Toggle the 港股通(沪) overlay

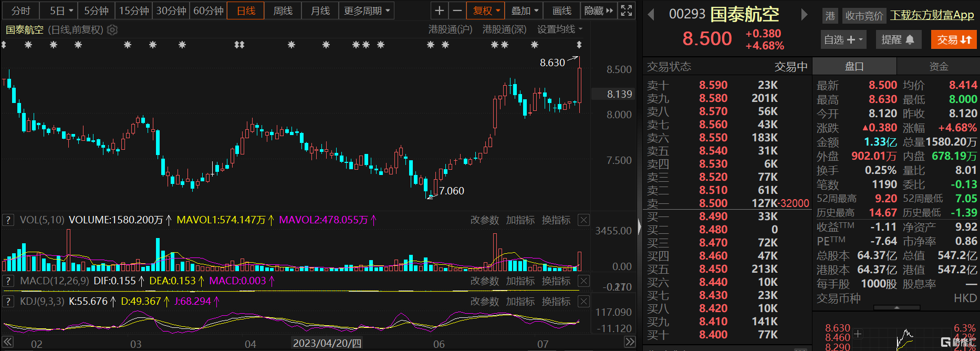point(450,29)
